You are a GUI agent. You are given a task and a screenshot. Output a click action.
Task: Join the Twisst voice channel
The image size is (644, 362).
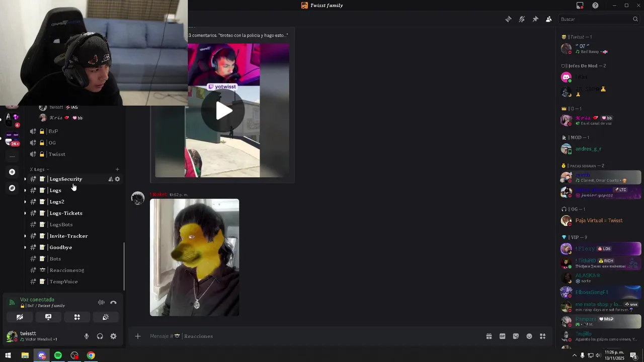coord(57,154)
